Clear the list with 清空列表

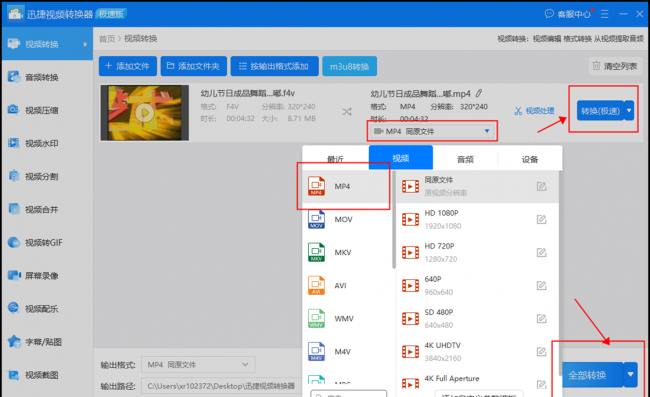click(615, 66)
